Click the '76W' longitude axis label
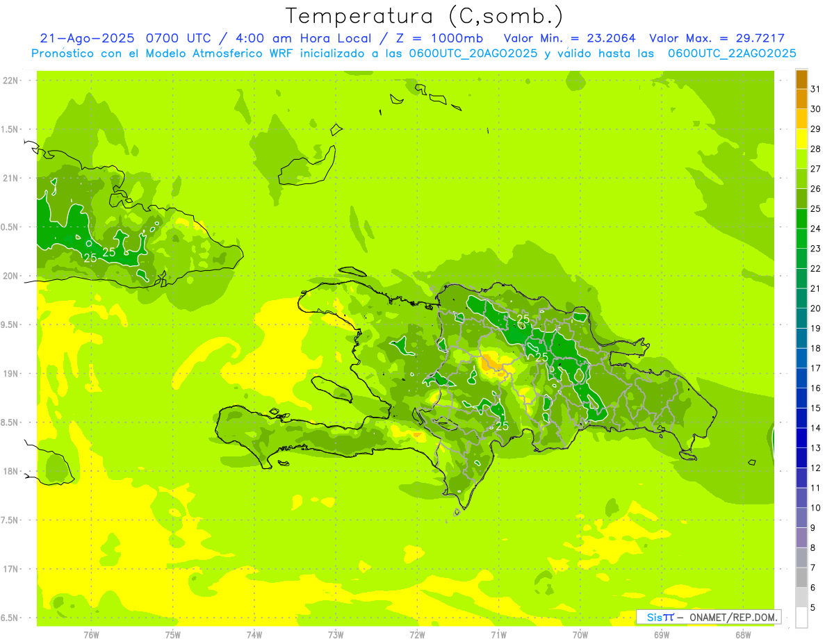The height and width of the screenshot is (644, 834). (x=91, y=635)
